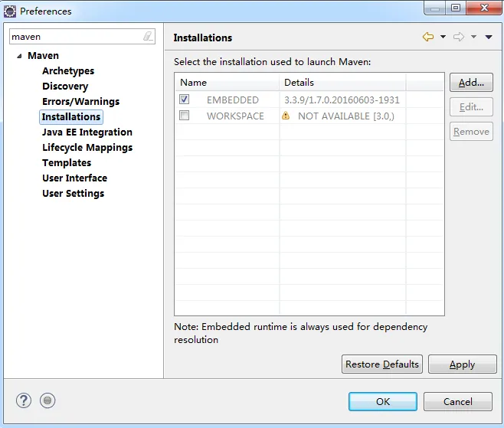Open the view menu triangle dropdown

tap(489, 37)
